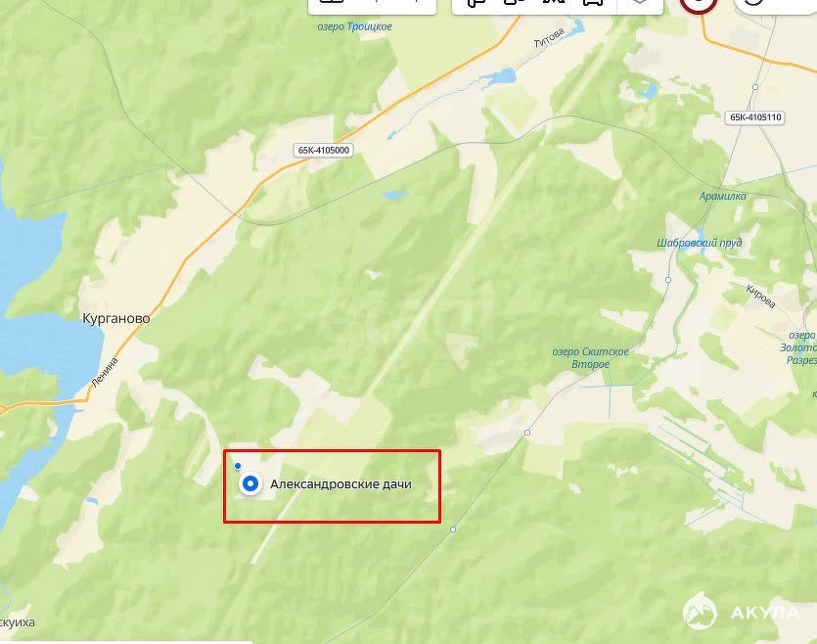Select railway stop marker south of озеро Скитское
Screen dimensions: 817x644
pos(527,433)
